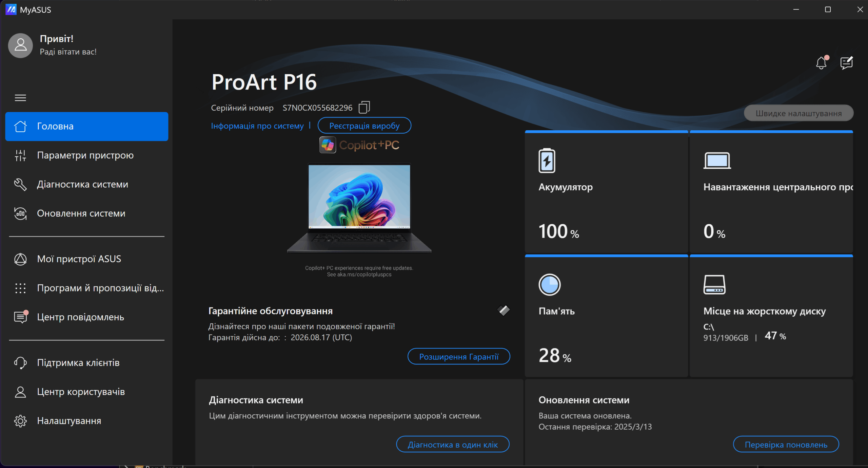868x468 pixels.
Task: Open notifications via the bell icon
Action: (821, 62)
